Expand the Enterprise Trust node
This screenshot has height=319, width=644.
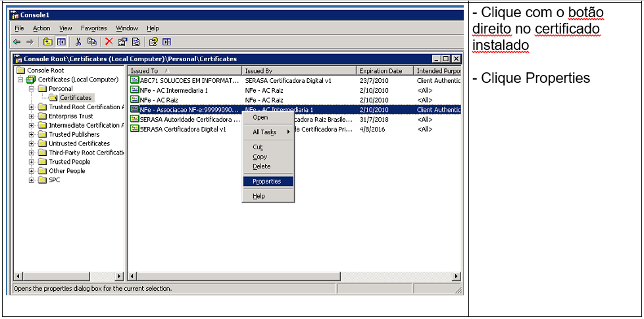31,116
